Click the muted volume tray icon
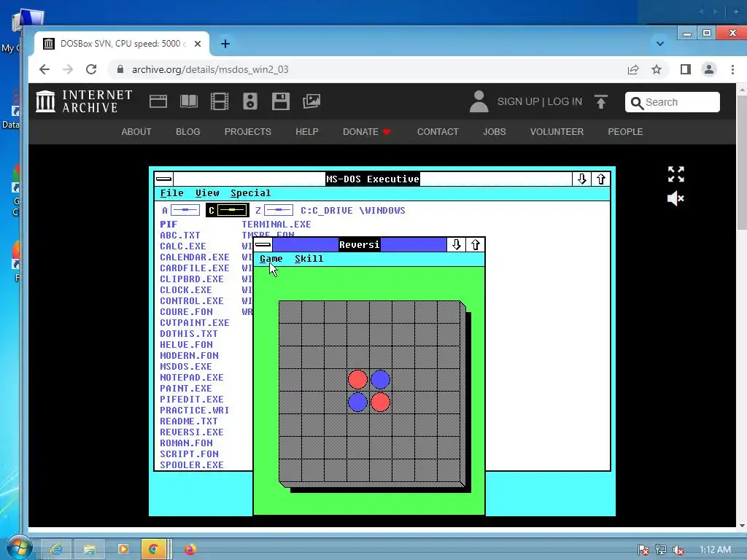Screen dimensions: 747x560 coord(678,550)
